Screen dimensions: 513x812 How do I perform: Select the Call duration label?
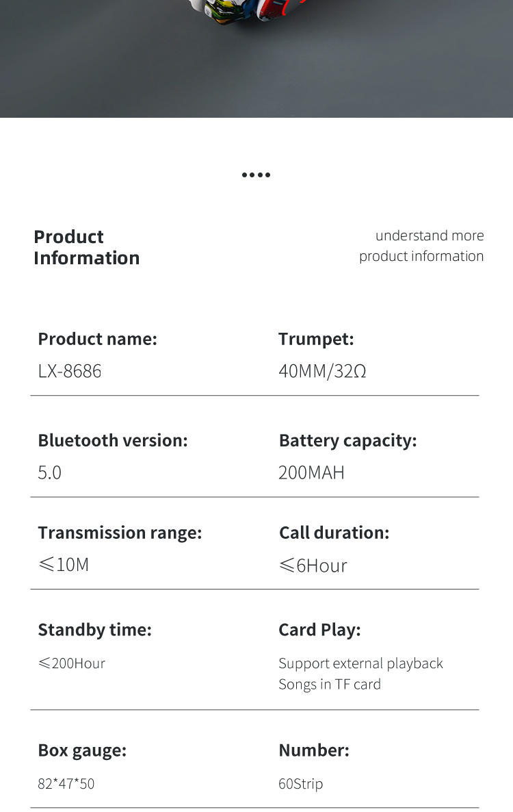point(334,533)
